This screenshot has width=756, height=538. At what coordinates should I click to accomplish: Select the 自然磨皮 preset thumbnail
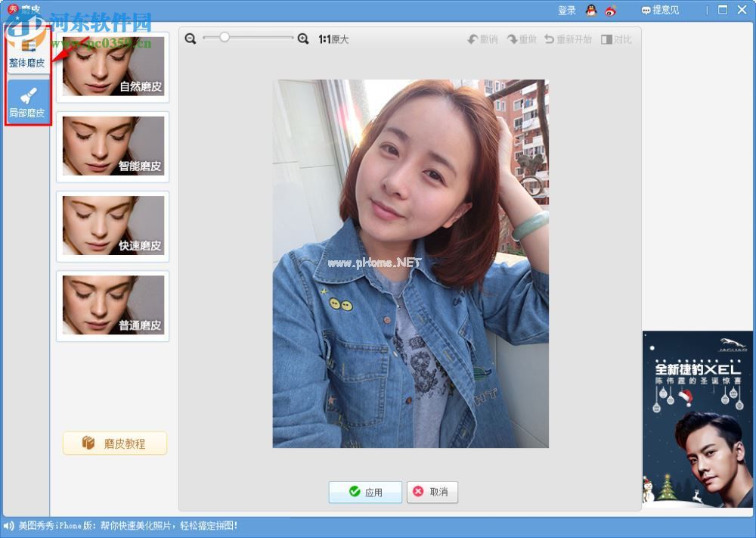(x=113, y=67)
